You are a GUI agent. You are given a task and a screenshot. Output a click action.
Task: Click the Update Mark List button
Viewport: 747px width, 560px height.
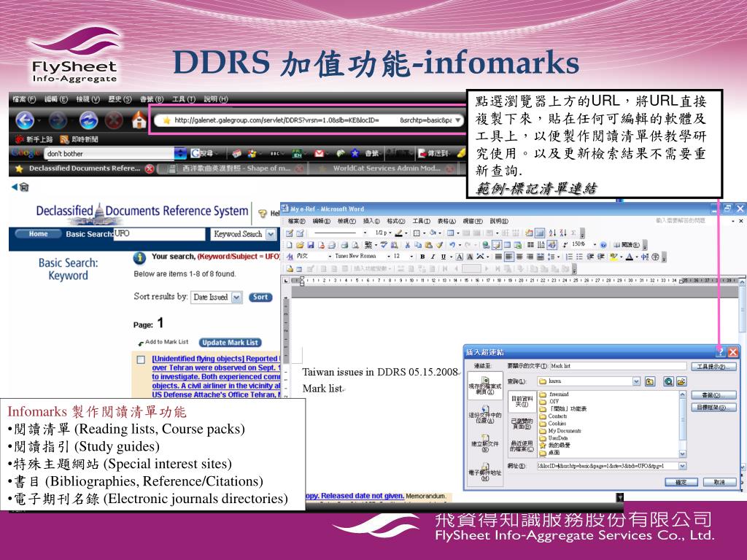point(230,343)
